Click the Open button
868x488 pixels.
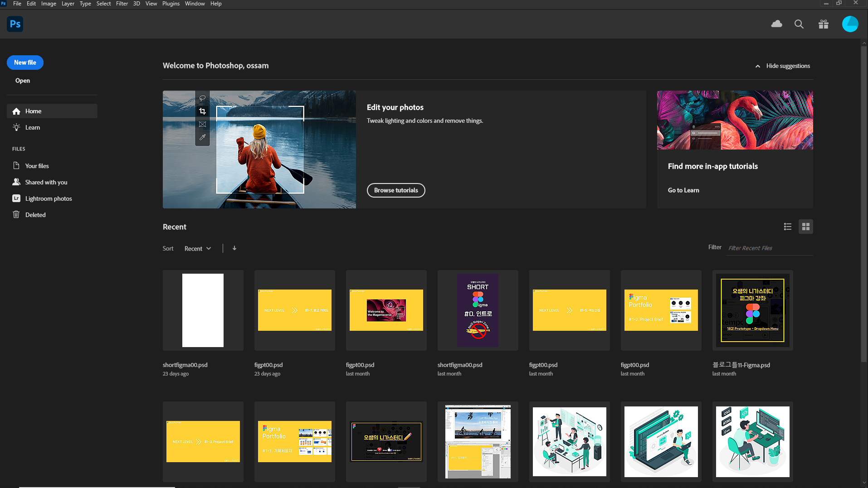[x=23, y=81]
